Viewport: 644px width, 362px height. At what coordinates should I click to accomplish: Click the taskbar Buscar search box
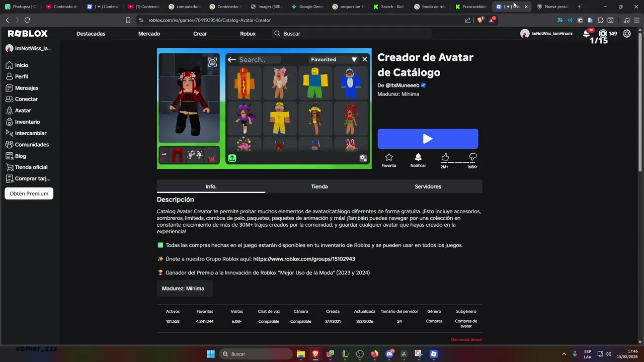[256, 354]
